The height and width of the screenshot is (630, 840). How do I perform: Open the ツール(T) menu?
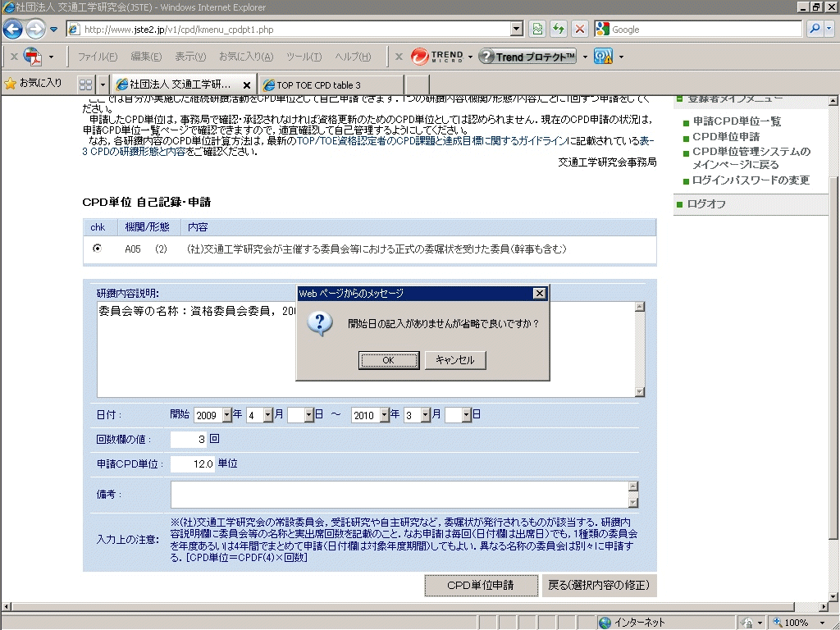coord(304,57)
